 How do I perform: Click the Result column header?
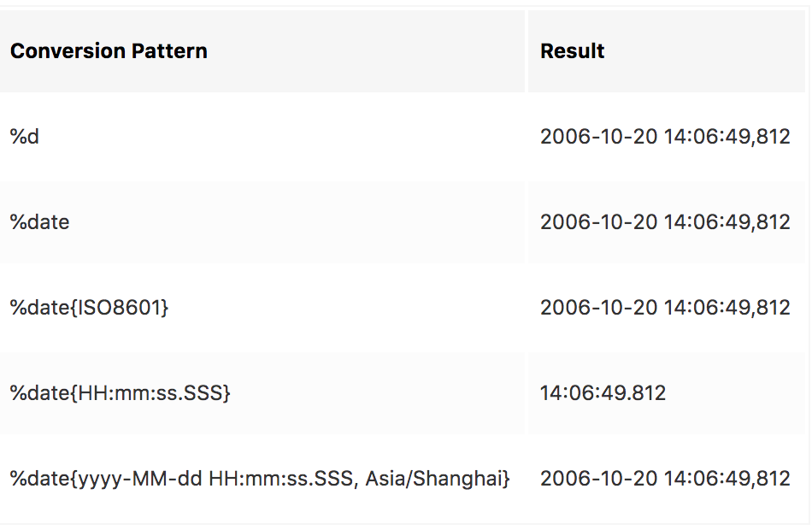(x=667, y=51)
